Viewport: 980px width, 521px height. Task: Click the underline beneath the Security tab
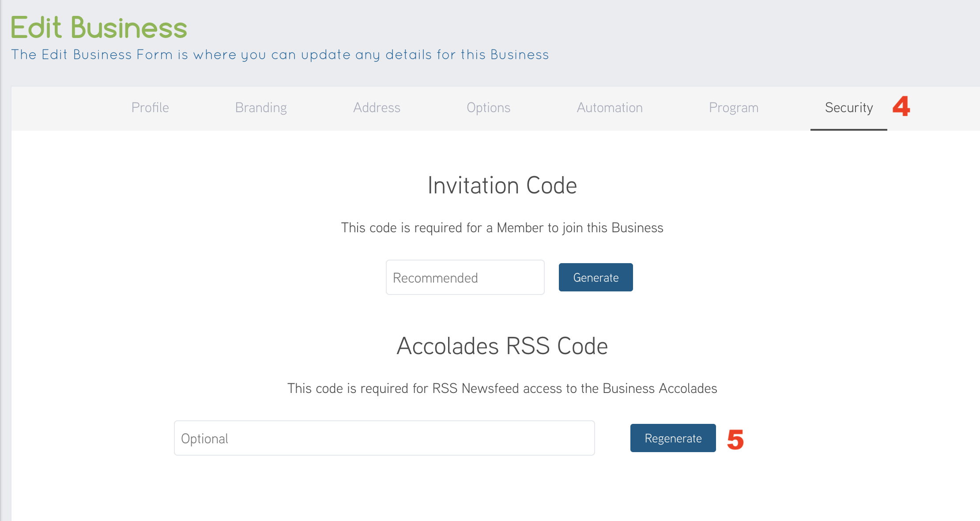point(848,129)
